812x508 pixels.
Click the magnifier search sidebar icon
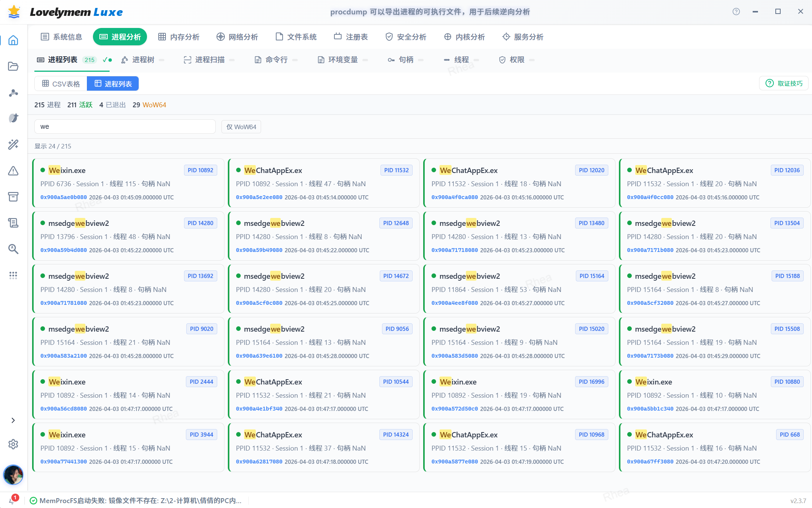point(13,249)
